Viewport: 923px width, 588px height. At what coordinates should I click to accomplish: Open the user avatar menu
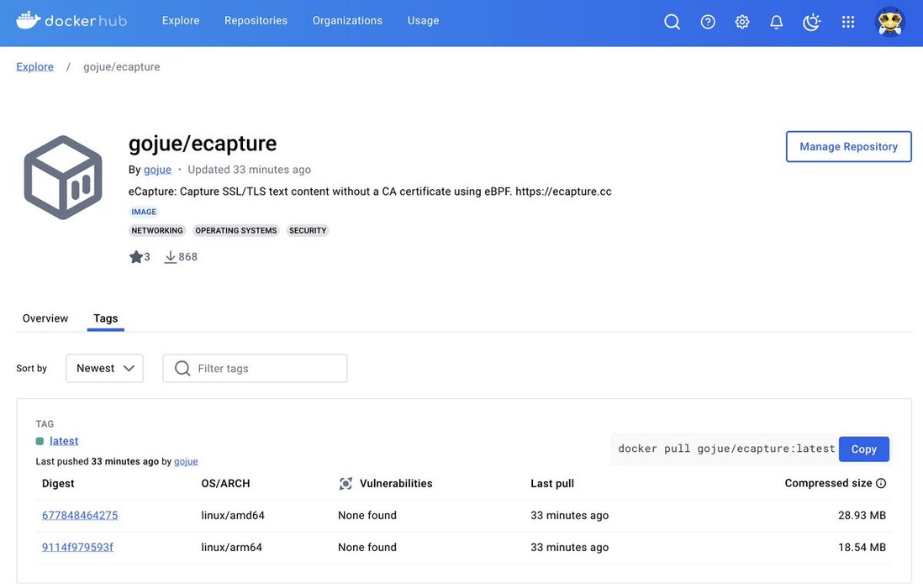pyautogui.click(x=889, y=22)
